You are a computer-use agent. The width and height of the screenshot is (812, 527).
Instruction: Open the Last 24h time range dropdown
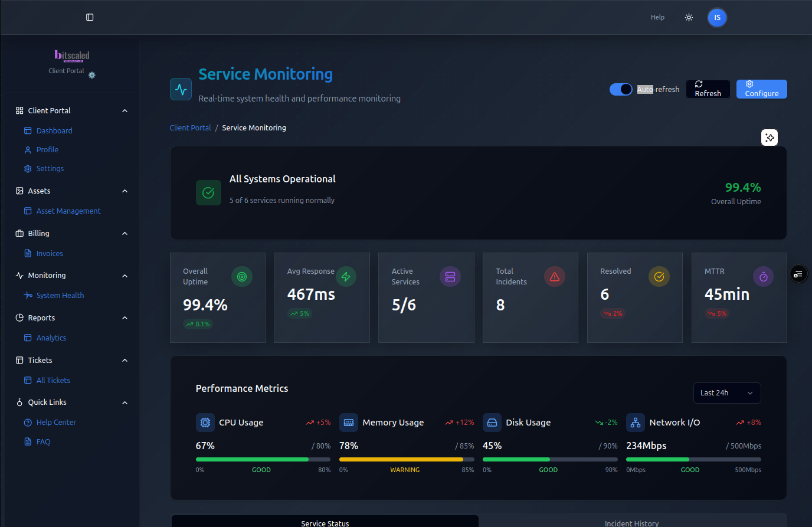click(x=726, y=393)
